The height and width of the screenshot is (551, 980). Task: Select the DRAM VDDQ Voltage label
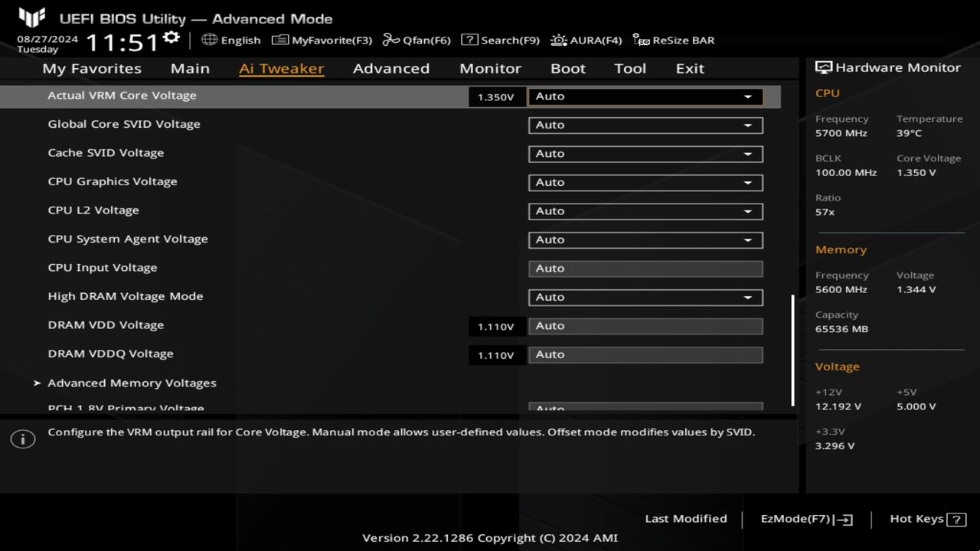110,354
